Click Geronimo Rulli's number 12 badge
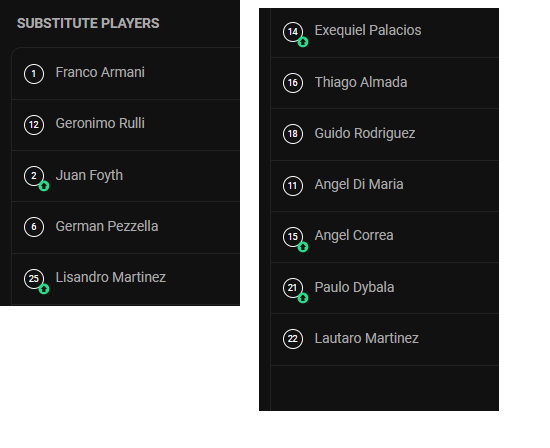This screenshot has width=550, height=448. click(x=34, y=125)
